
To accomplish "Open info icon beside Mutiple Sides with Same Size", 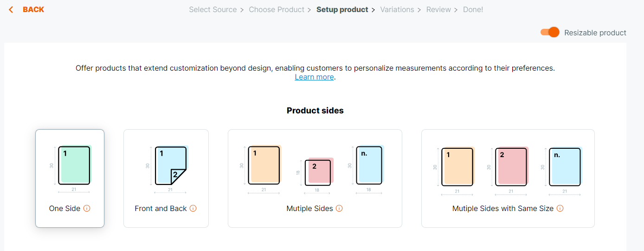I will [560, 208].
